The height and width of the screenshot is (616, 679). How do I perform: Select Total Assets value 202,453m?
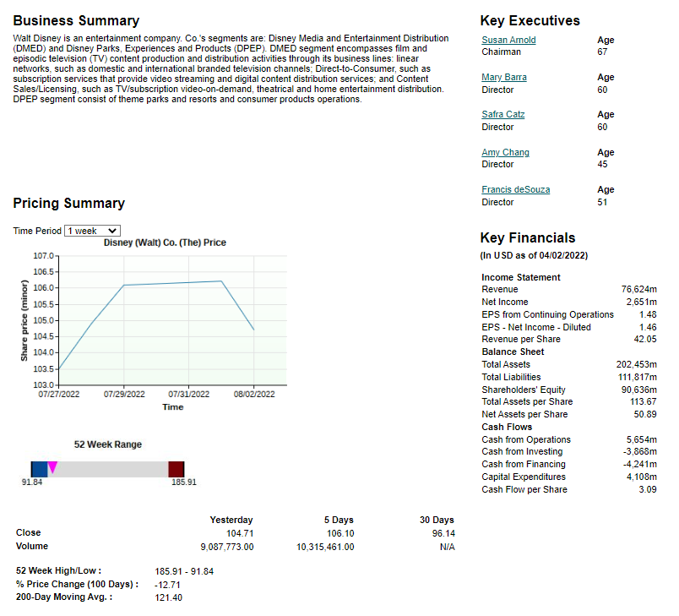coord(637,364)
